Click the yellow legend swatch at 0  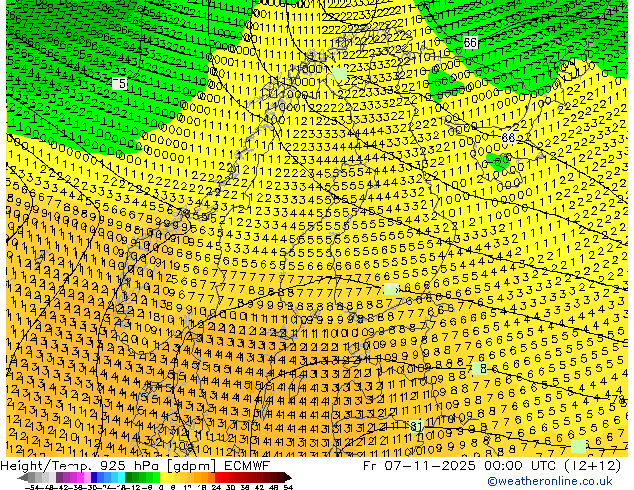(163, 477)
